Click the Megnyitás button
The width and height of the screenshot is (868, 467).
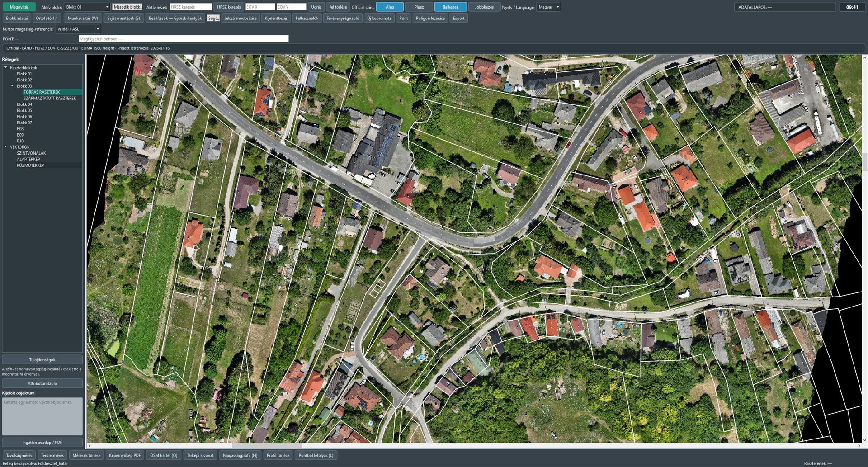19,7
